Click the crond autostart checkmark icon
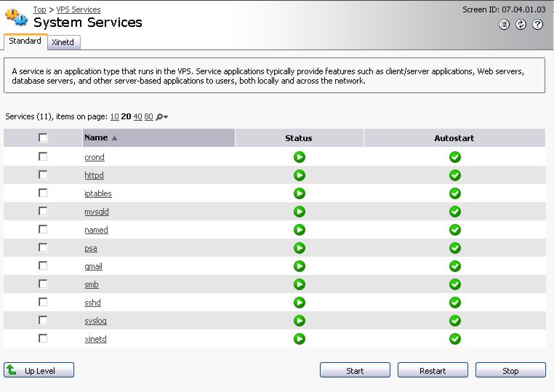Viewport: 554px width, 392px height. pos(454,157)
